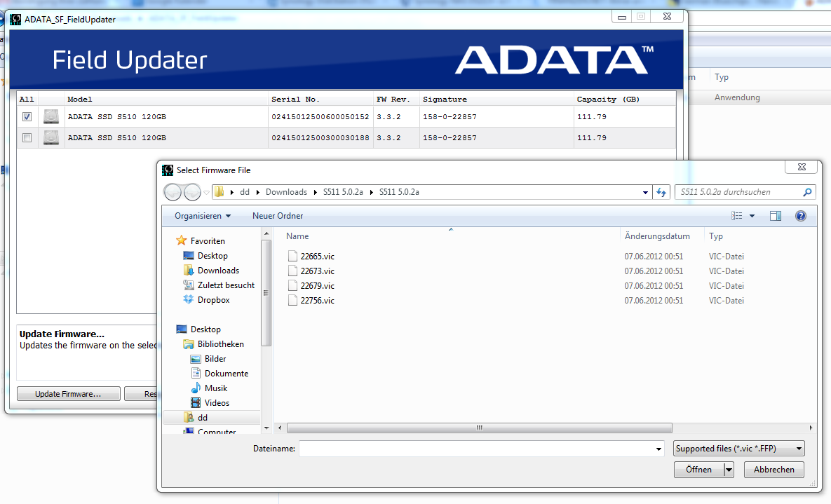Select file 22673.vic

tap(318, 271)
